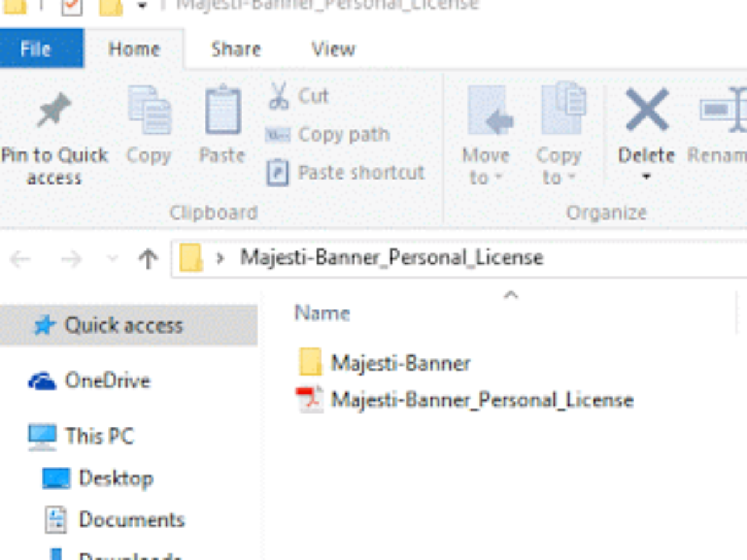
Task: Click the Cut scissors icon
Action: (x=278, y=96)
